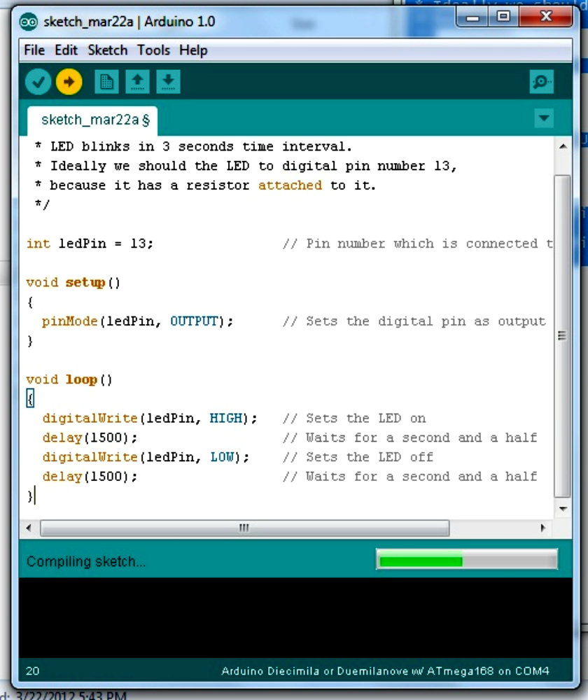The image size is (588, 700).
Task: Open the Serial Monitor magnifier icon
Action: (542, 82)
